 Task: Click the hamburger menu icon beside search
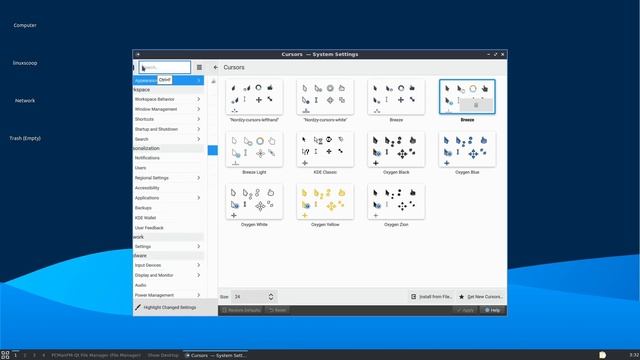pyautogui.click(x=199, y=67)
